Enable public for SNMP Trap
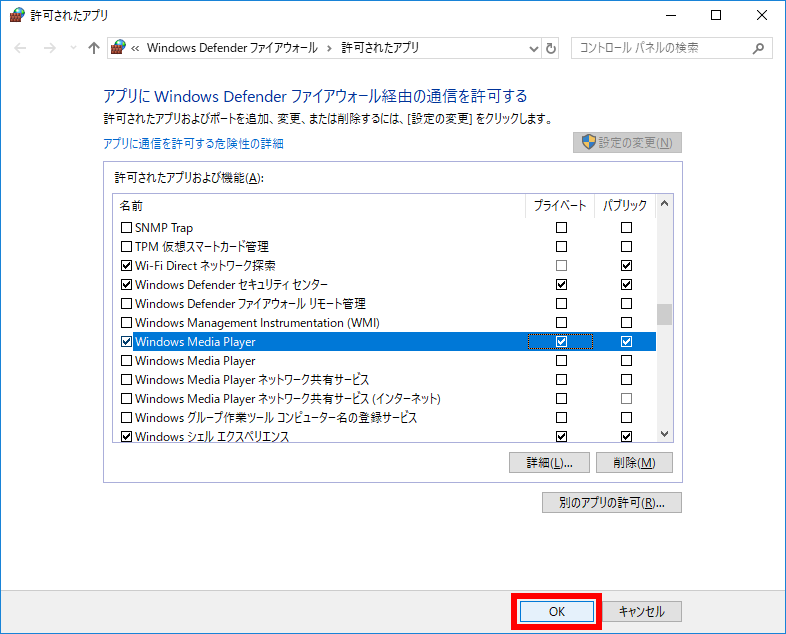The height and width of the screenshot is (634, 786). coord(626,228)
